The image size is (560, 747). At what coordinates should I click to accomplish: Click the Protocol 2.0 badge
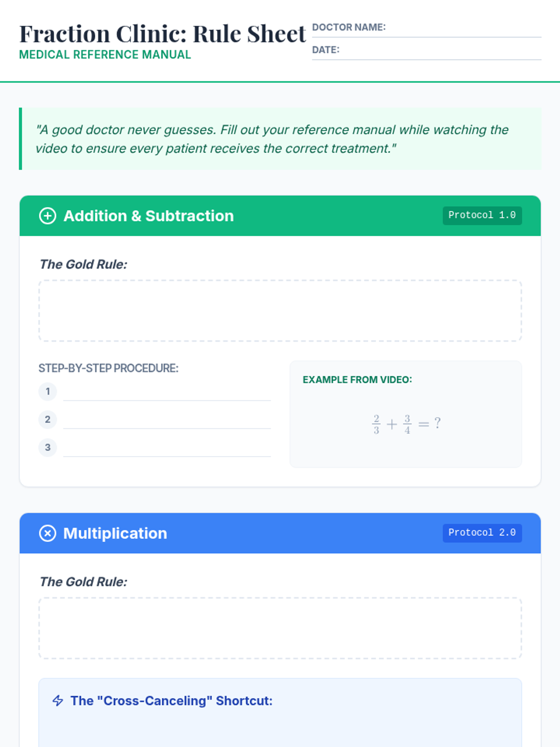482,533
